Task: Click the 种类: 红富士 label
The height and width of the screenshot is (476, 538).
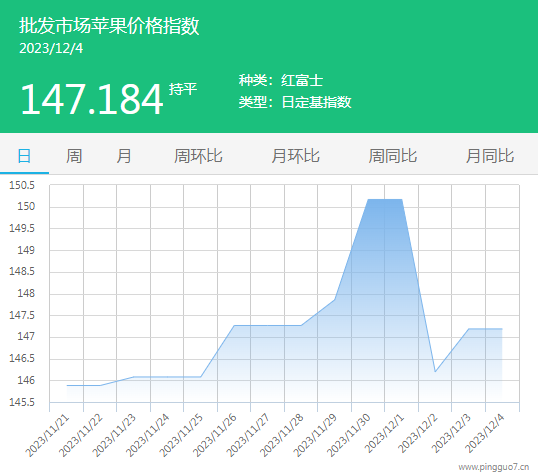Action: pos(281,81)
